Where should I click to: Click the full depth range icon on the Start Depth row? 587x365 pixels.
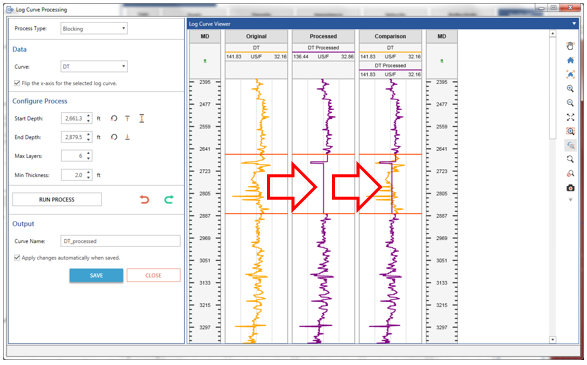click(x=142, y=118)
